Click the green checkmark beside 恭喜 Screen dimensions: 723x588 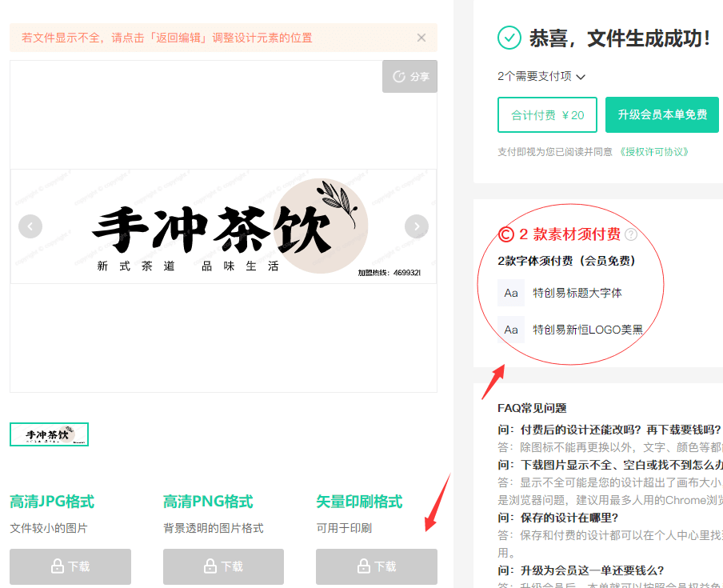[509, 37]
